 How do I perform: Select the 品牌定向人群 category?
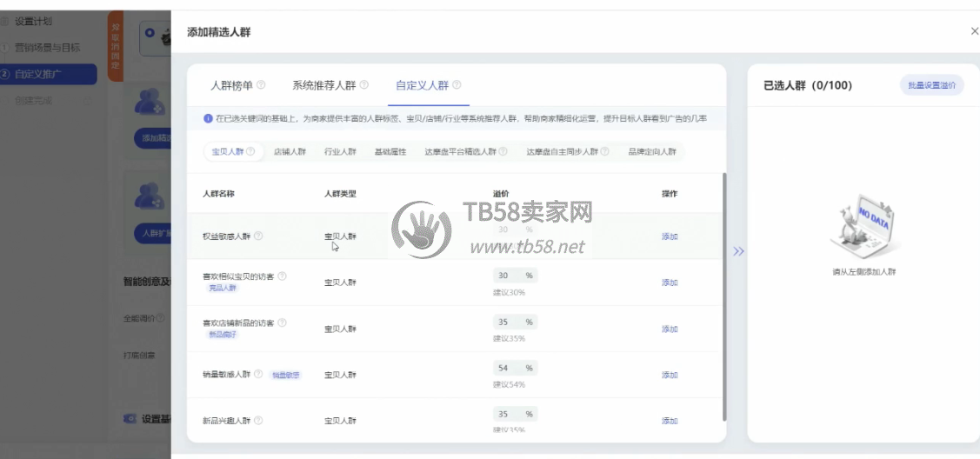[x=652, y=151]
